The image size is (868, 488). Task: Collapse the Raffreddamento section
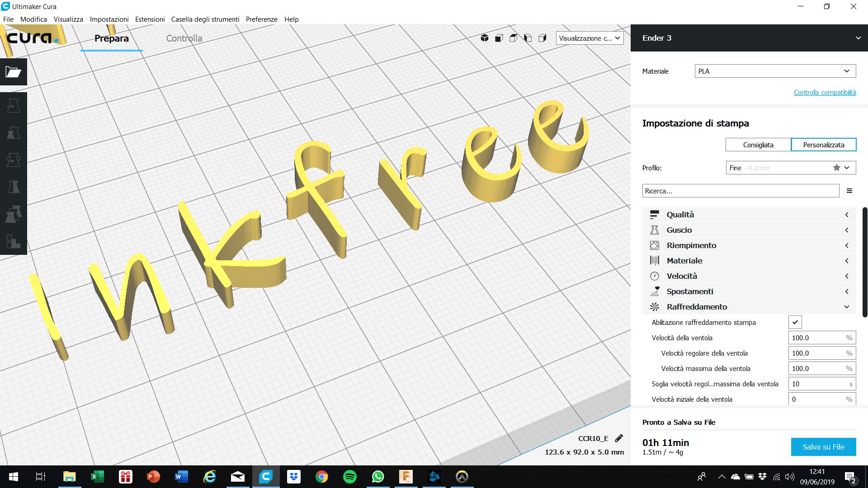(x=846, y=306)
